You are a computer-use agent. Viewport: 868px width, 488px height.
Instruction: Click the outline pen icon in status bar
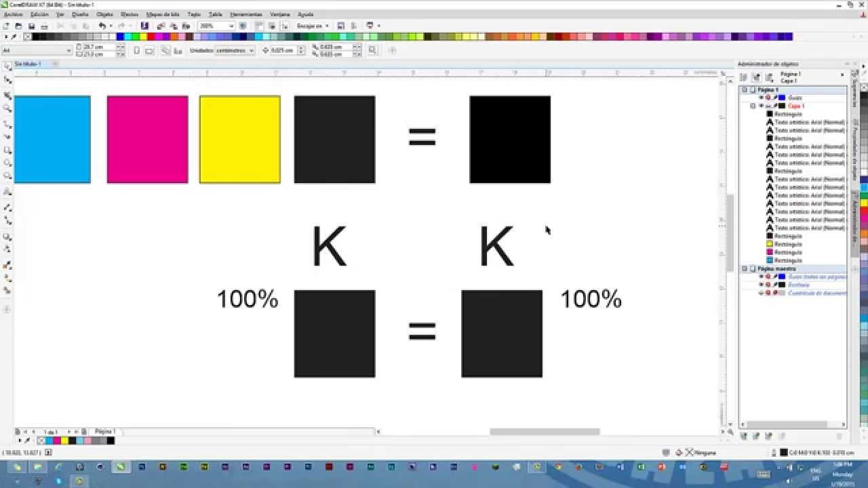pyautogui.click(x=774, y=452)
